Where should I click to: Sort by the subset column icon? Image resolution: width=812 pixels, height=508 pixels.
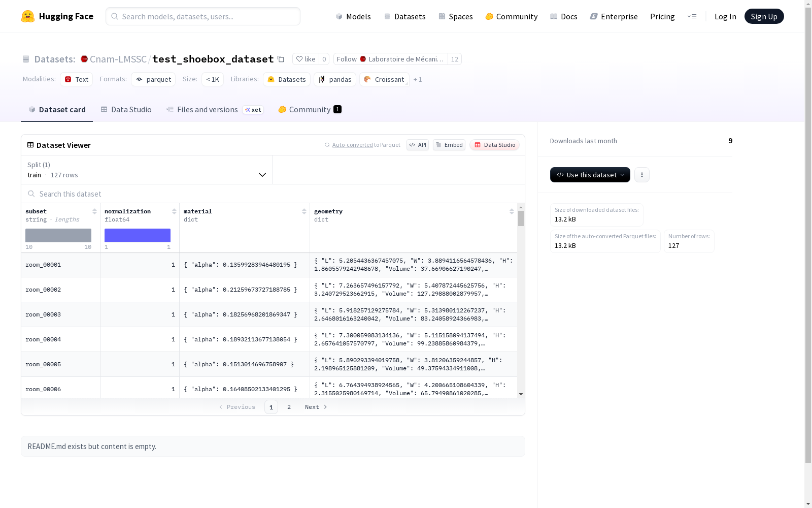click(94, 211)
